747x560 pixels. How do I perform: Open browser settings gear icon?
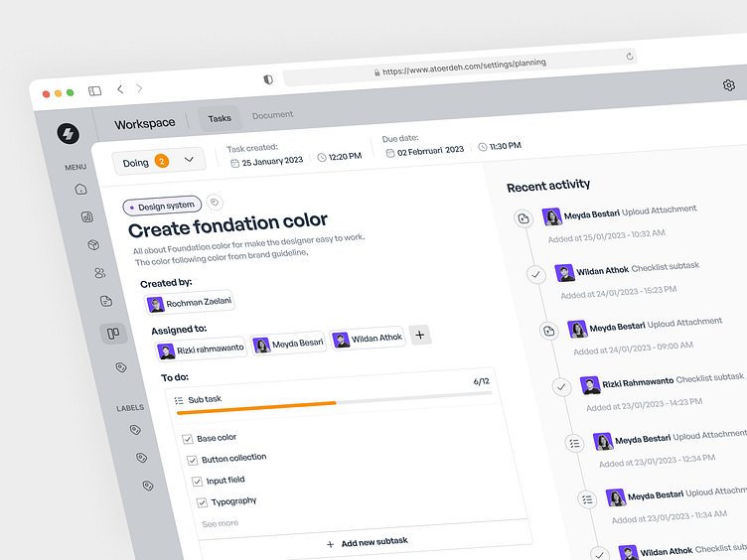pos(729,85)
